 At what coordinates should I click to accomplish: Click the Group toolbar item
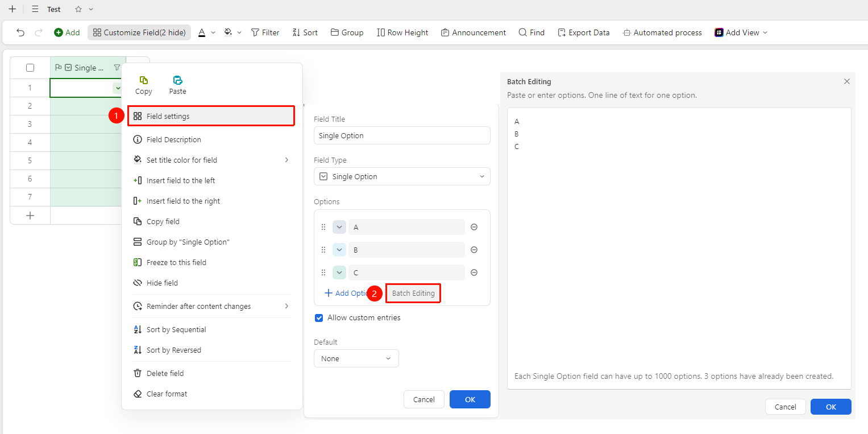coord(347,32)
